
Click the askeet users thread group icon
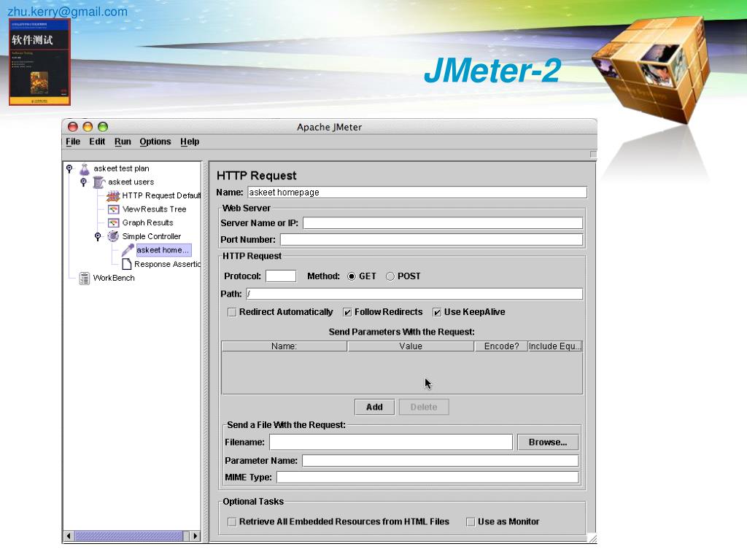pyautogui.click(x=99, y=182)
